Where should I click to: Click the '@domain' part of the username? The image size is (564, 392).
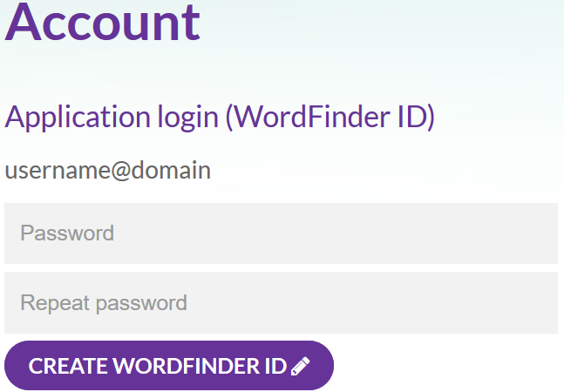(160, 171)
